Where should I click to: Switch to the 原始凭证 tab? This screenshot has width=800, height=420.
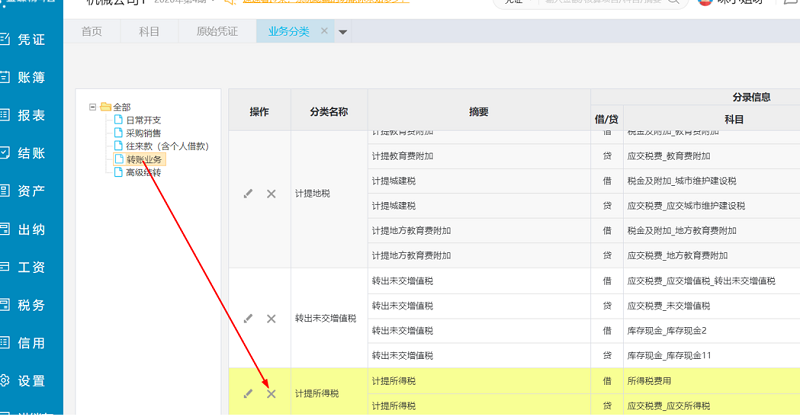click(217, 32)
